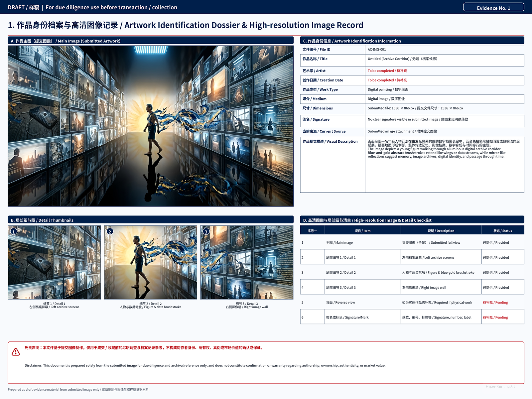Click the numbered badge 3 on Detail 3 thumbnail
The width and height of the screenshot is (532, 399).
tap(206, 231)
